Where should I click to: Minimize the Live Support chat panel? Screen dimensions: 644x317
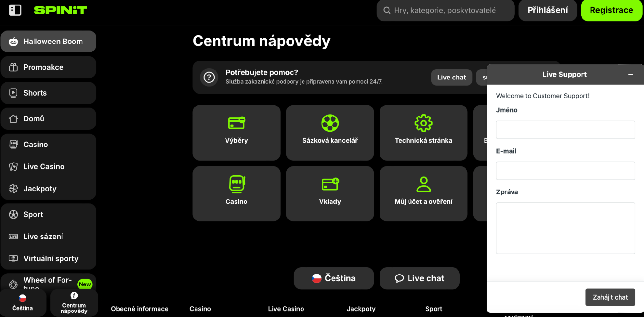[630, 75]
